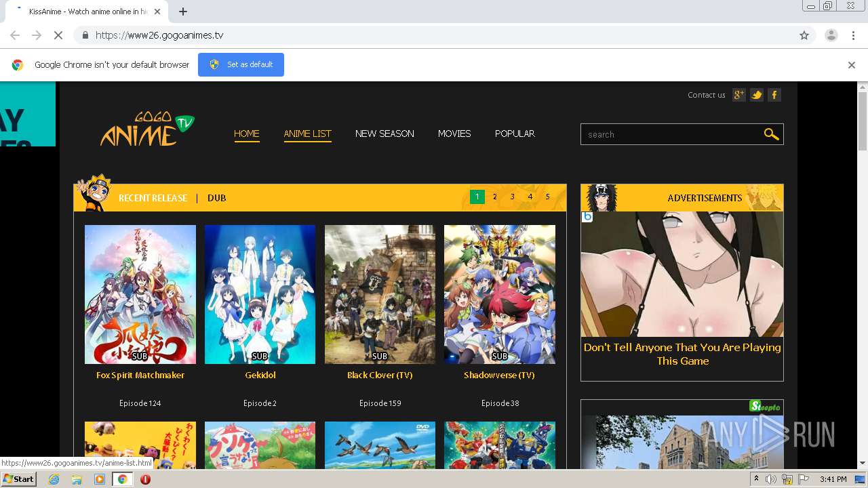Open the game advertisement caption link

coord(682,354)
